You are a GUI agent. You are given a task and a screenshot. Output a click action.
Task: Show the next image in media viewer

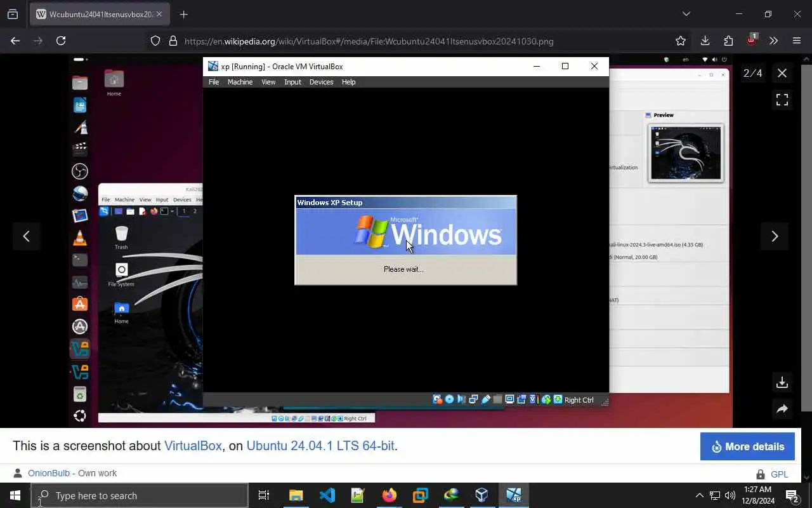[x=775, y=236]
